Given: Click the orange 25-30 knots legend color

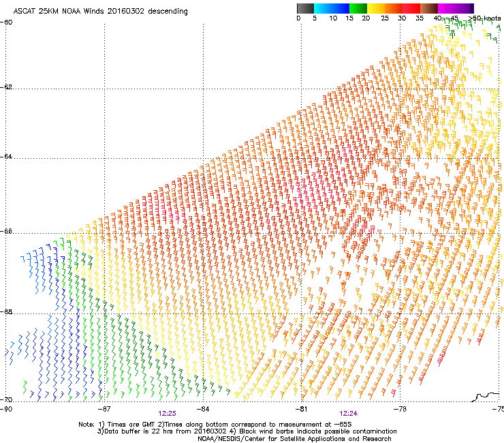Looking at the screenshot, I should [x=394, y=8].
